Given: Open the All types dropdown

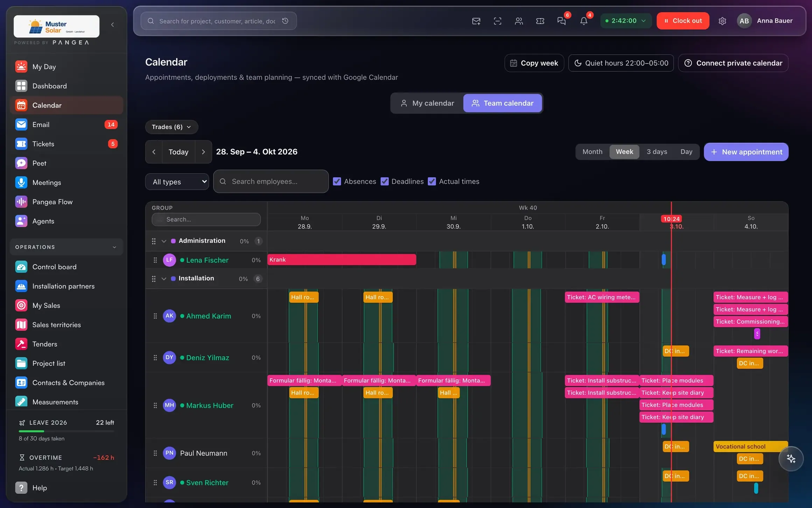Looking at the screenshot, I should click(x=177, y=182).
